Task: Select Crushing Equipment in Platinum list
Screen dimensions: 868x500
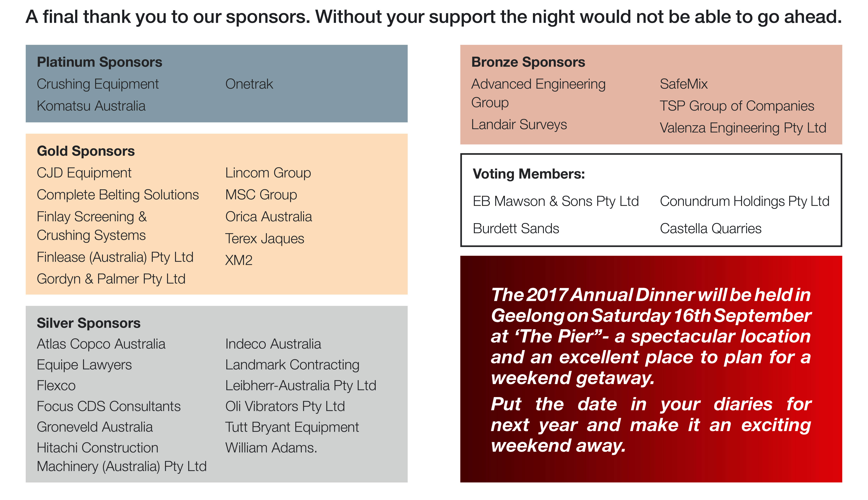Action: [x=98, y=84]
